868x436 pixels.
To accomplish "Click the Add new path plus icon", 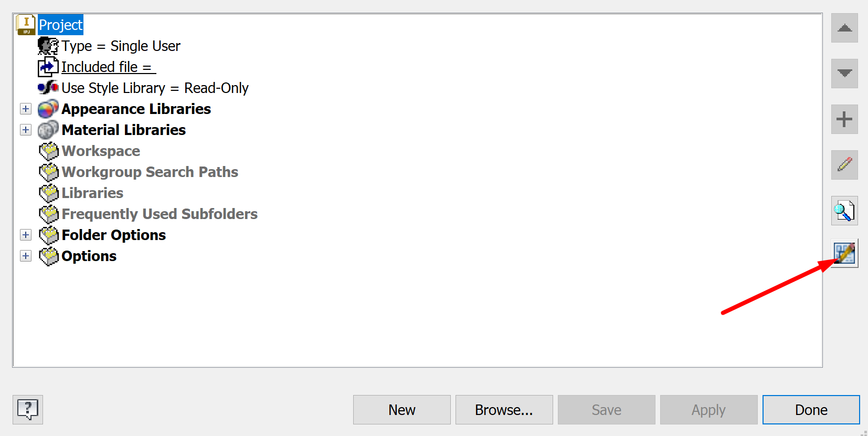I will tap(844, 119).
